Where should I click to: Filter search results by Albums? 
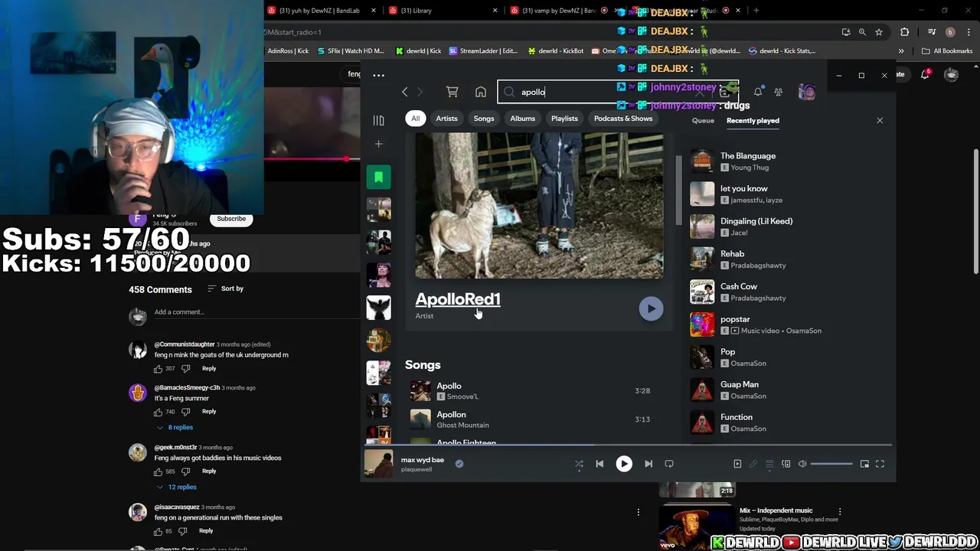coord(523,119)
